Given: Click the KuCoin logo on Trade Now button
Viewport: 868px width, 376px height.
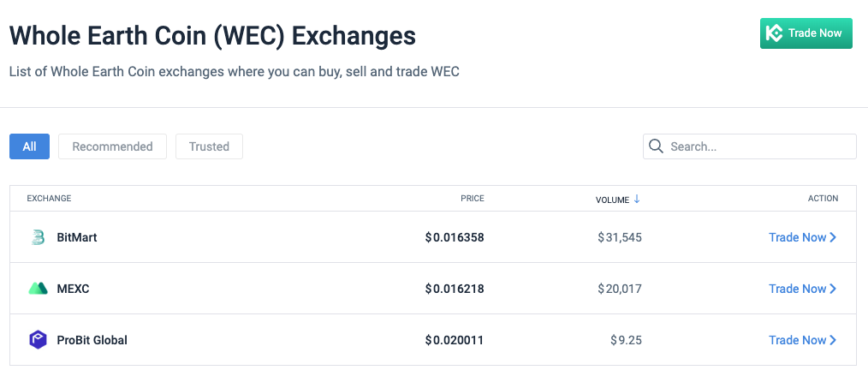Looking at the screenshot, I should click(775, 33).
